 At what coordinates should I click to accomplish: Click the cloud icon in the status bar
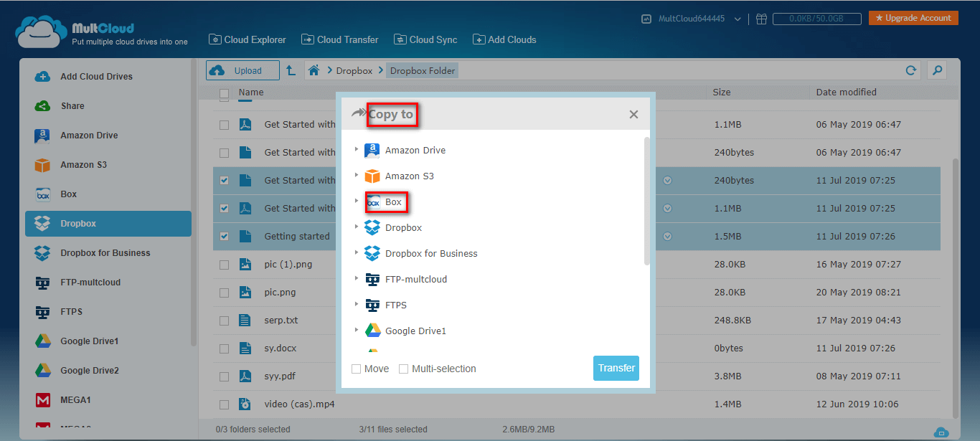[941, 432]
